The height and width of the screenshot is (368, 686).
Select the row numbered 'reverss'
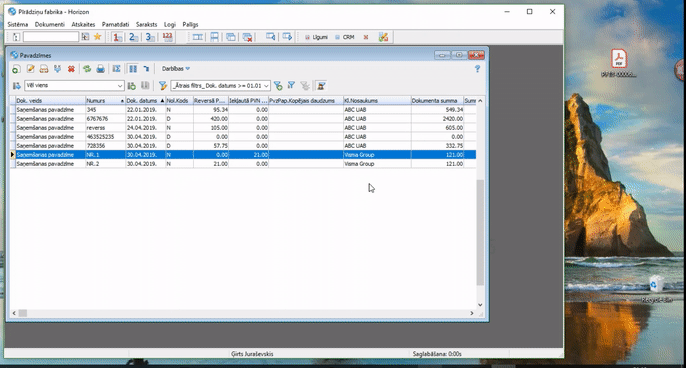[x=243, y=128]
